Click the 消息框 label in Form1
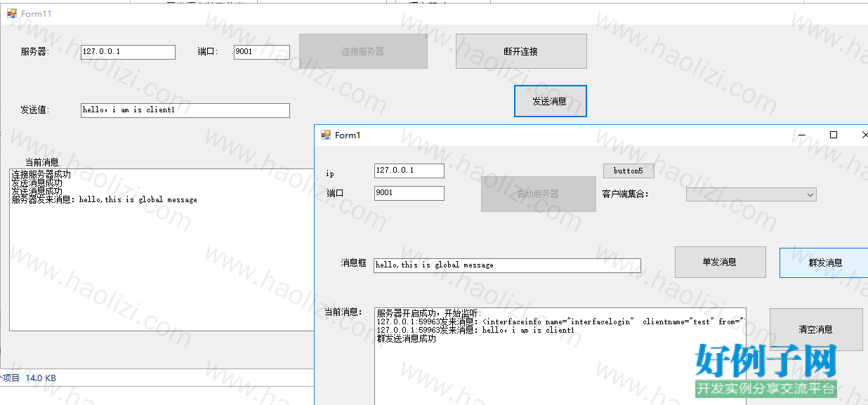The width and height of the screenshot is (868, 405). point(354,263)
